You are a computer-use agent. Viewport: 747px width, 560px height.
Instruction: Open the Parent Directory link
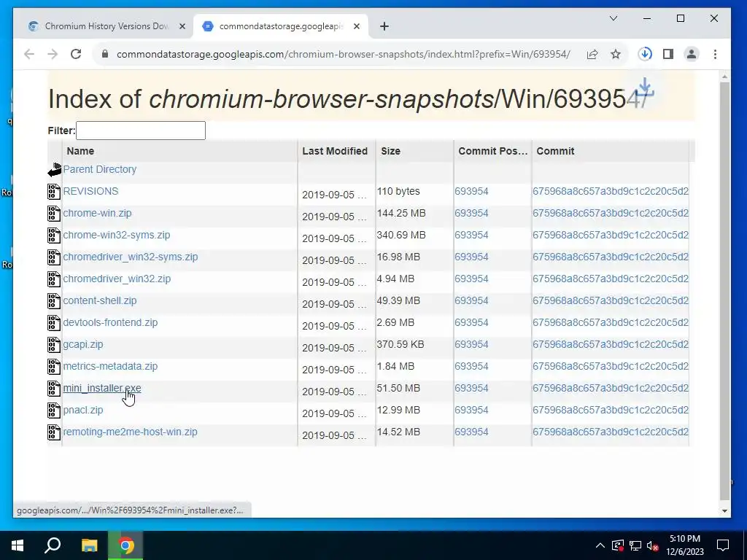pos(99,169)
